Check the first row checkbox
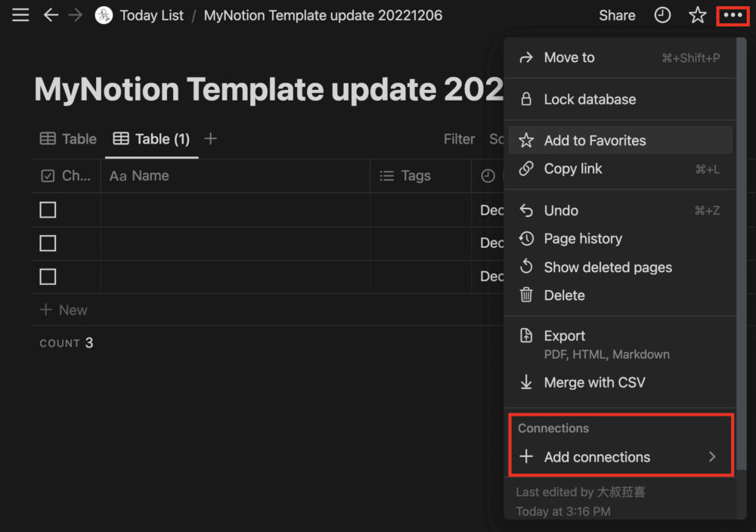This screenshot has height=532, width=756. click(x=48, y=210)
